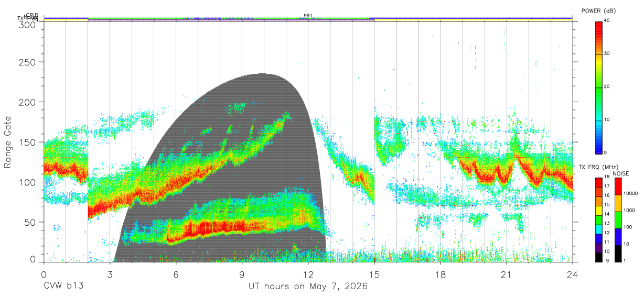Select the 30 tick label on POWER scale
The width and height of the screenshot is (644, 297).
[x=607, y=53]
